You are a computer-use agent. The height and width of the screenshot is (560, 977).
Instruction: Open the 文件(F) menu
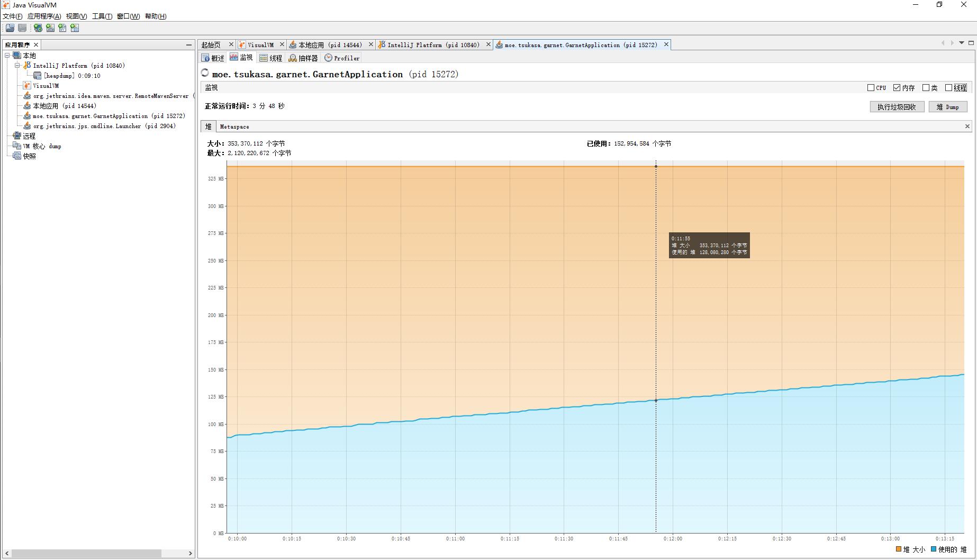click(x=12, y=16)
